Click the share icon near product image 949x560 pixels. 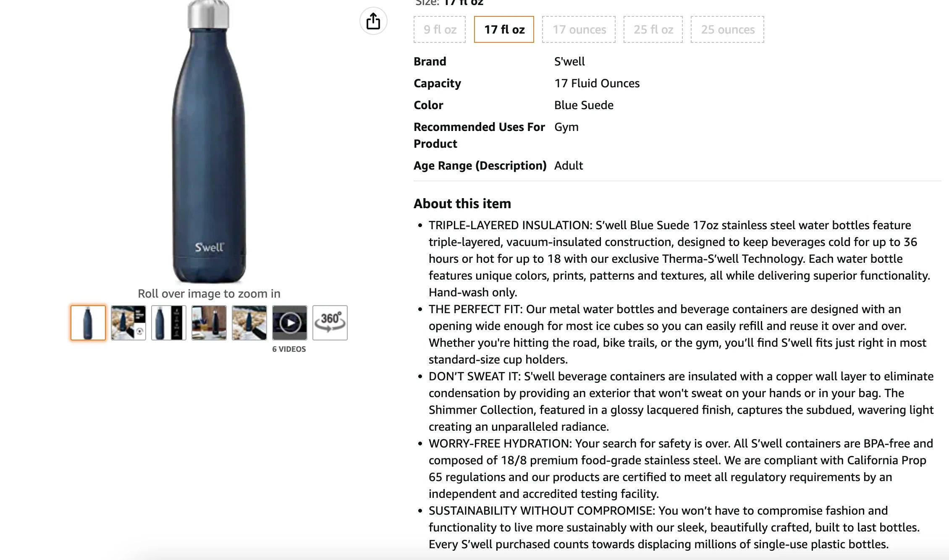click(x=373, y=21)
